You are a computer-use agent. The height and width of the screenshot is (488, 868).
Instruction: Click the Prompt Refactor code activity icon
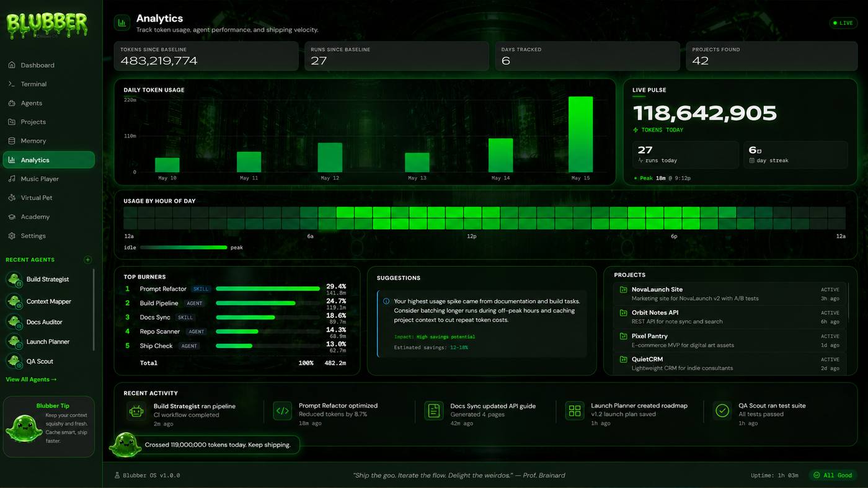coord(282,410)
